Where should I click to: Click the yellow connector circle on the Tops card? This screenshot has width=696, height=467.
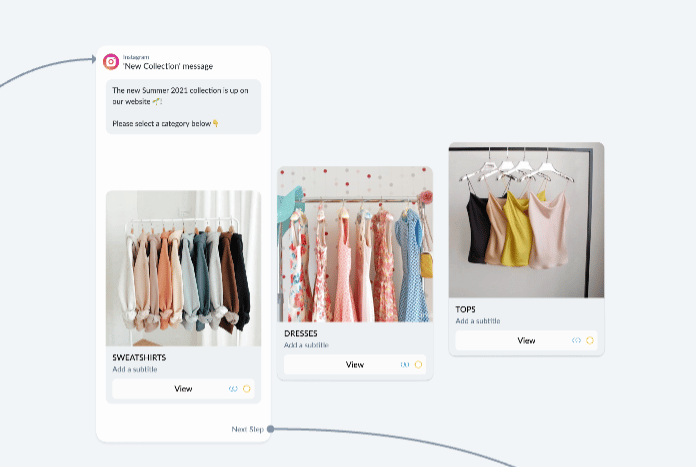tap(590, 340)
